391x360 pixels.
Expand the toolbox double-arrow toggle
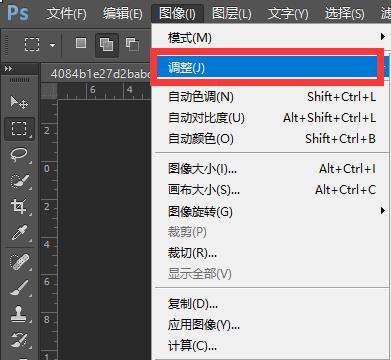pyautogui.click(x=8, y=69)
